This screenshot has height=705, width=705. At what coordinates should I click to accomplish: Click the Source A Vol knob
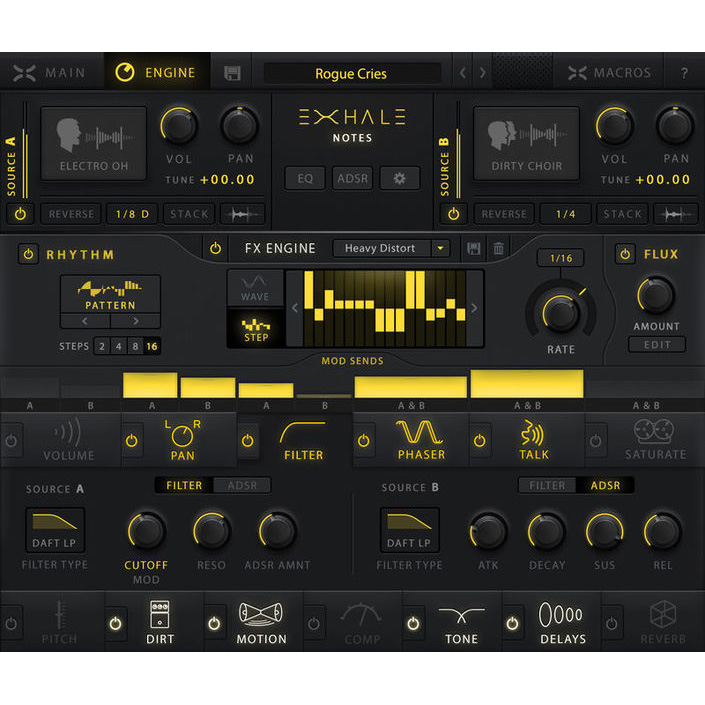179,126
